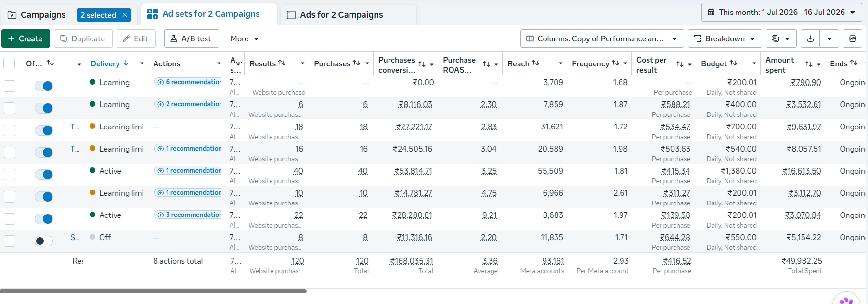The image size is (868, 304).
Task: Sort by Budget column arrows icon
Action: click(733, 63)
